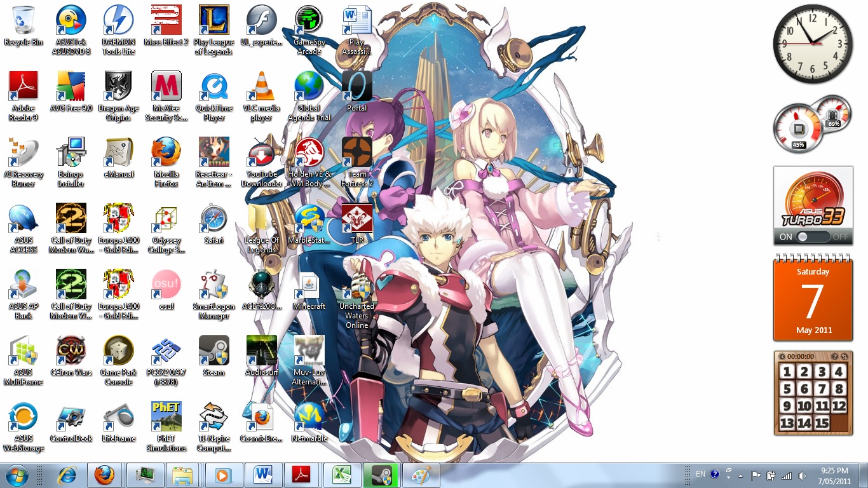
Task: Select the TI-Nspire Computer shortcut
Action: pos(214,426)
